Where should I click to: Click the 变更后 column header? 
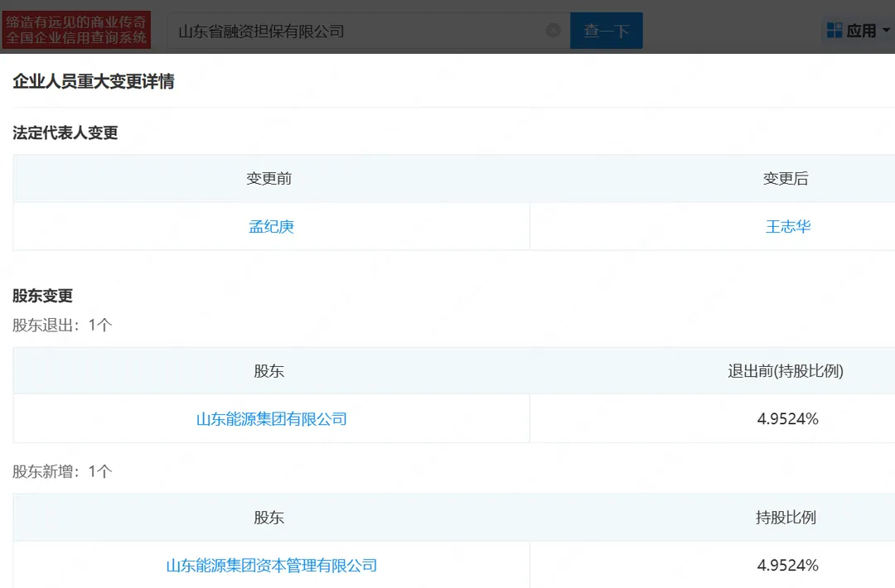coord(786,179)
